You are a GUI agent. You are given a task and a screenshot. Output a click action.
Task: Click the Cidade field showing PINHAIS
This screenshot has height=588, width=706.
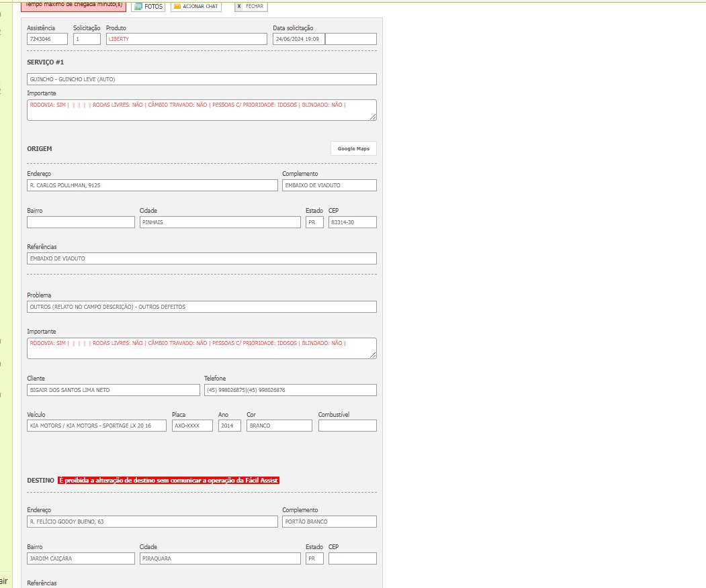pyautogui.click(x=220, y=222)
